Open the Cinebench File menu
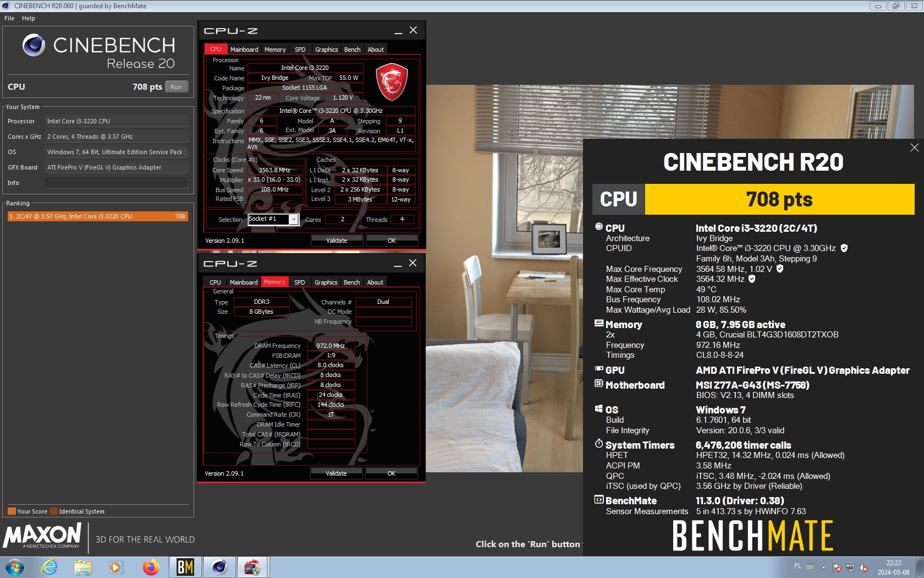The height and width of the screenshot is (578, 924). 9,18
